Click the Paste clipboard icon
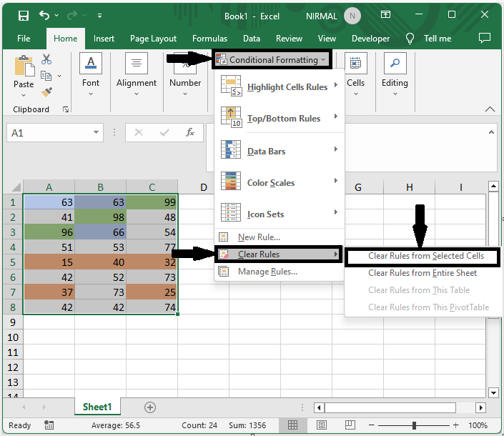The width and height of the screenshot is (504, 436). [x=24, y=67]
